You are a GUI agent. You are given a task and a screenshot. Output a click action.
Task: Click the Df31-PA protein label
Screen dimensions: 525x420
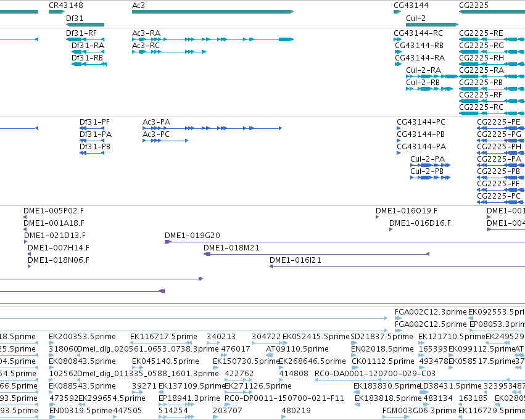pos(96,134)
